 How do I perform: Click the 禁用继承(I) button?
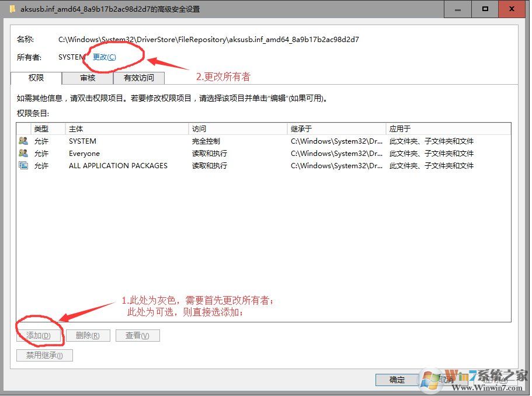pos(44,355)
